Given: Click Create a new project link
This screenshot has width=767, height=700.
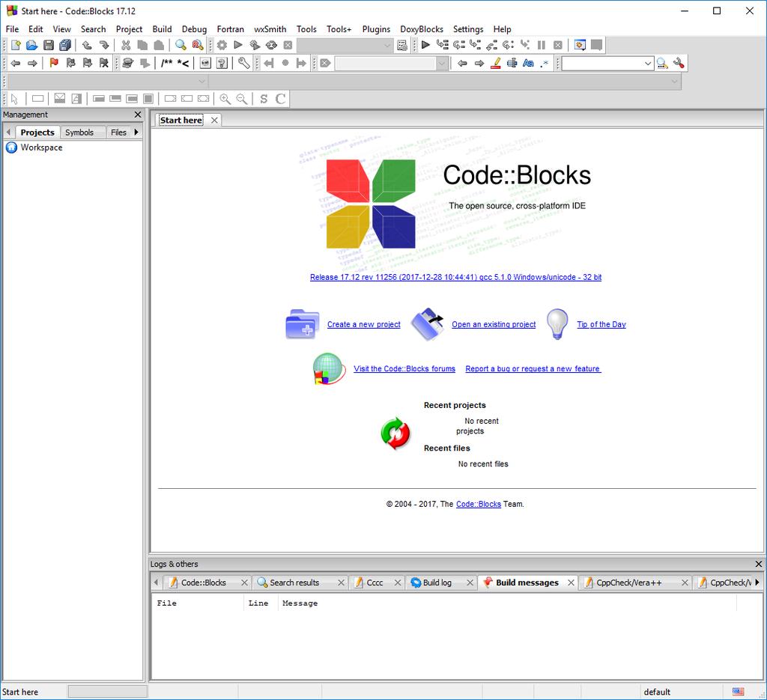Looking at the screenshot, I should click(363, 325).
